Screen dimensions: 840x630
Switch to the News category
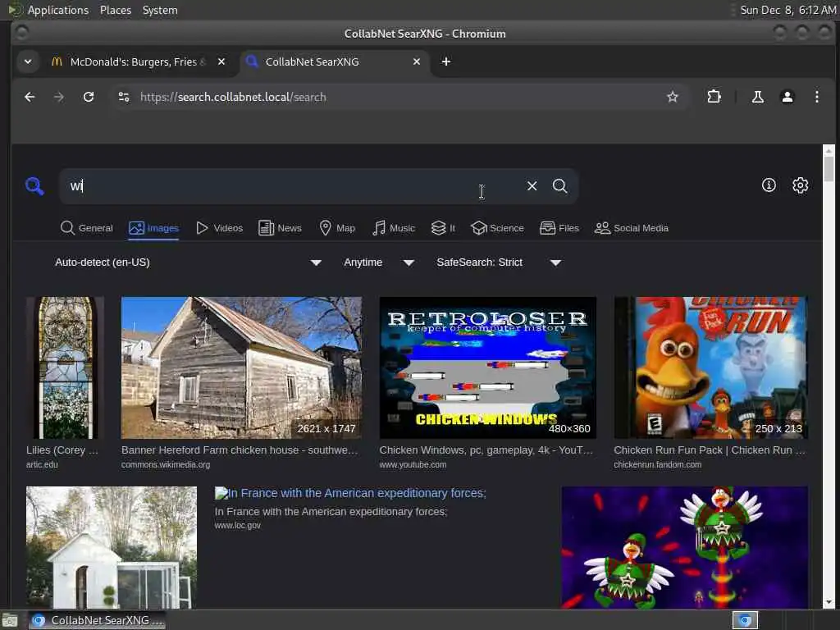point(281,228)
